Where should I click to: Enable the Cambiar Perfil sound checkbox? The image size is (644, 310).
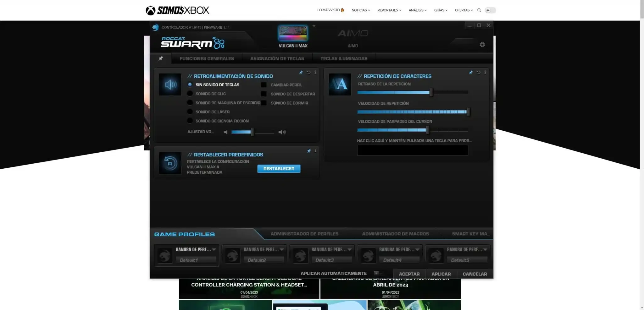tap(264, 85)
